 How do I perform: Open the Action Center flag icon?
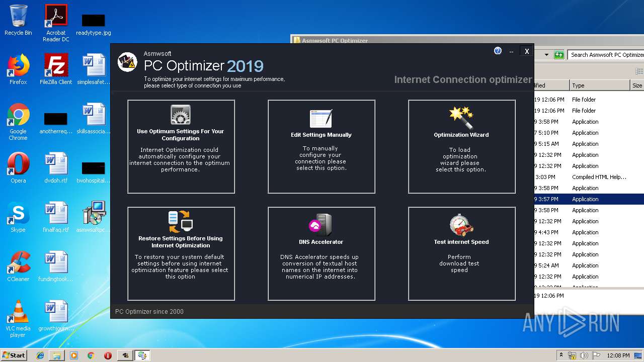[596, 355]
